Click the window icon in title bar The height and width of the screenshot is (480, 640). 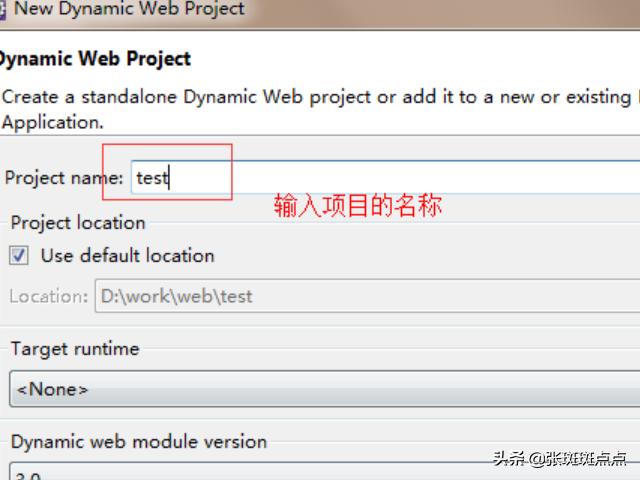click(2, 10)
